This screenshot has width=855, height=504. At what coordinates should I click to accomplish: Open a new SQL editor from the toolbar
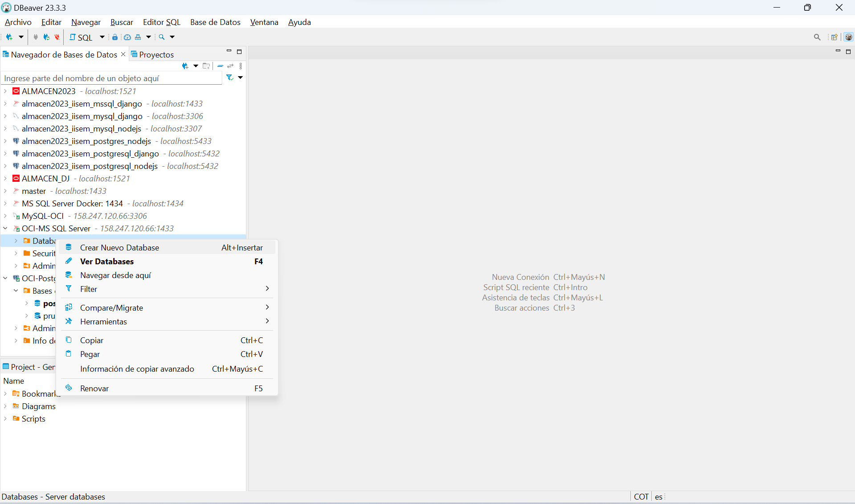point(81,37)
